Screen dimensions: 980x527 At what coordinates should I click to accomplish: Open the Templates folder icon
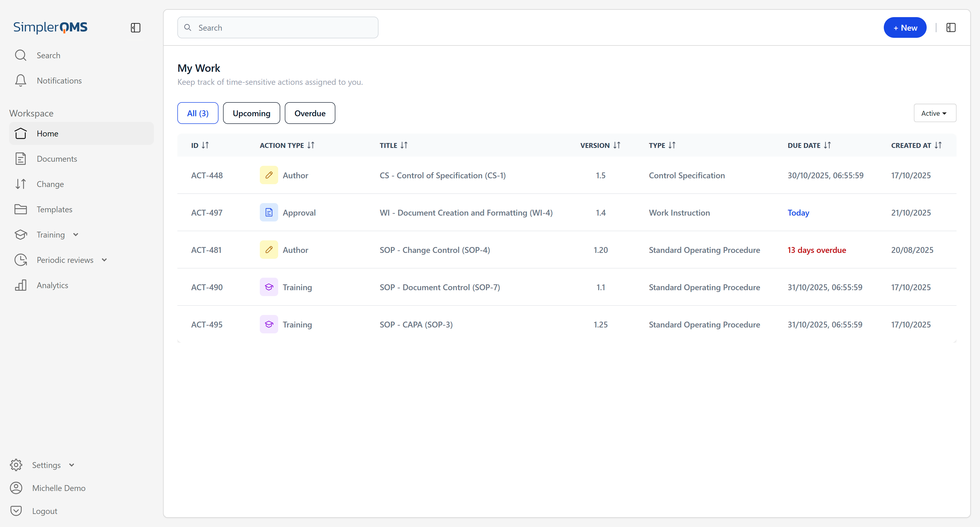(x=20, y=209)
